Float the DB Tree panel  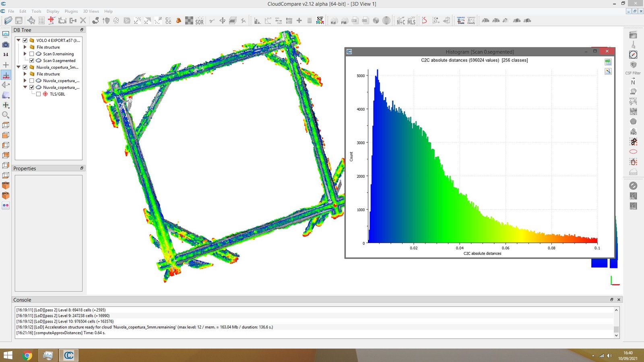[x=82, y=30]
